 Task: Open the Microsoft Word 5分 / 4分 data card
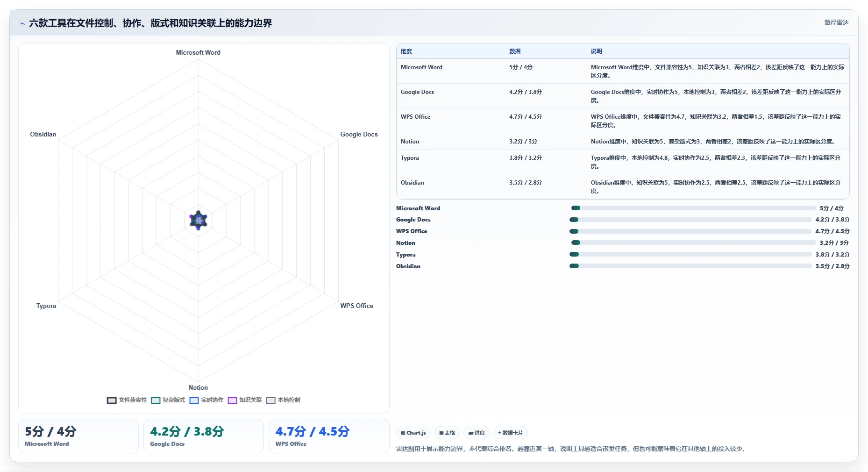click(78, 436)
